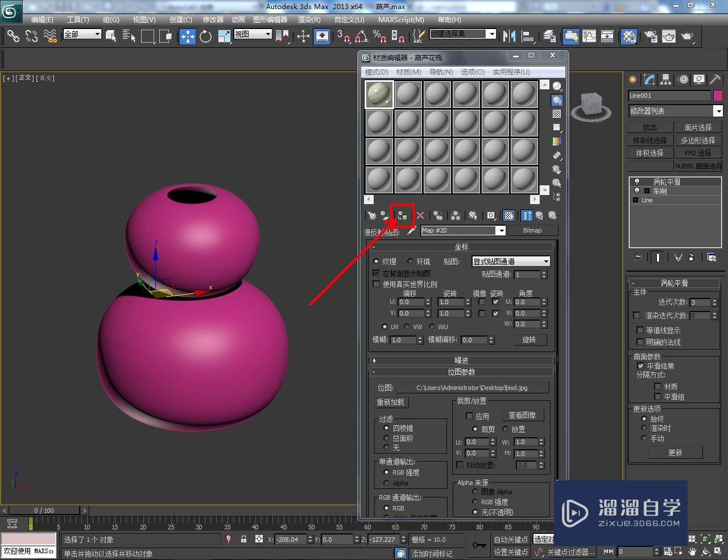Screen dimensions: 728x560
Task: Open the 渲染(R) menu
Action: (309, 19)
